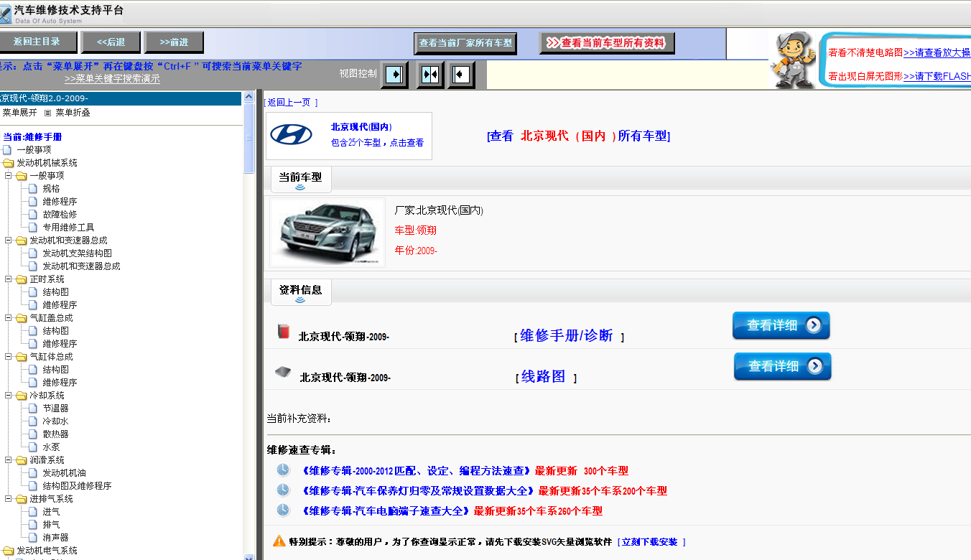The image size is (971, 560).
Task: Click 菜单展开 to expand all menus
Action: click(x=19, y=113)
